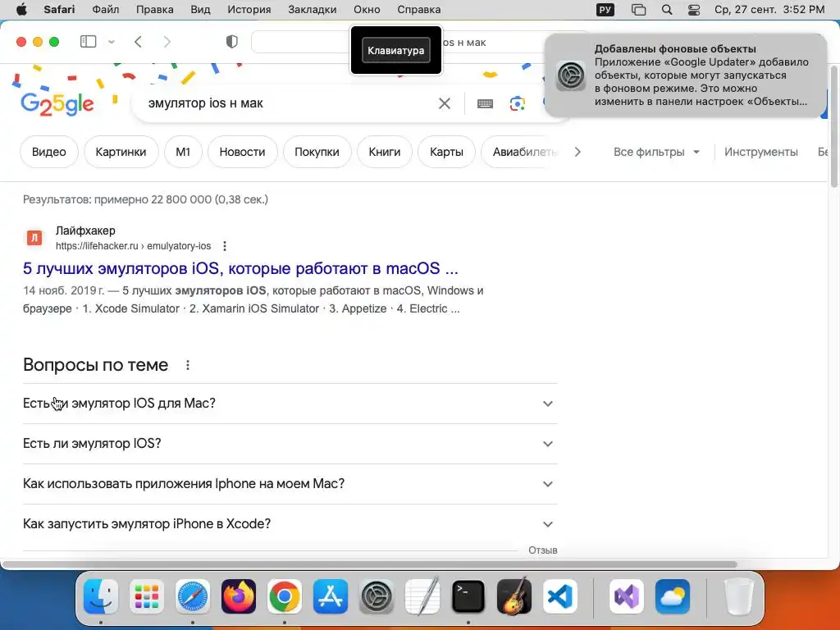840x630 pixels.
Task: Open Trash from the Dock
Action: click(739, 596)
